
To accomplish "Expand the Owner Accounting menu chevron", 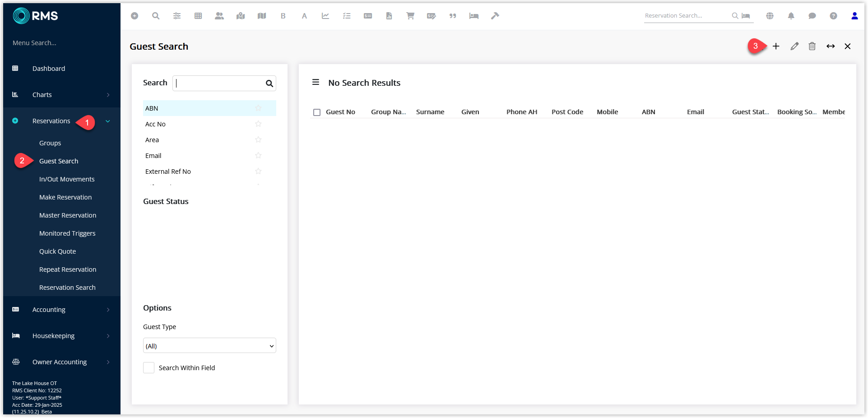I will coord(108,362).
